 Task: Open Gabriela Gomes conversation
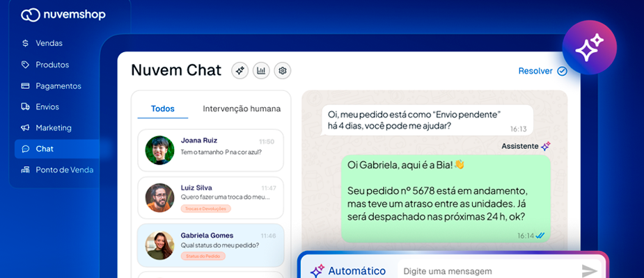coord(211,245)
